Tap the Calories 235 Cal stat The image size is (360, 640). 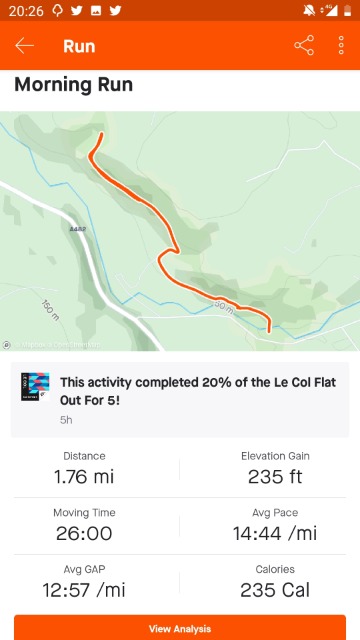[275, 582]
